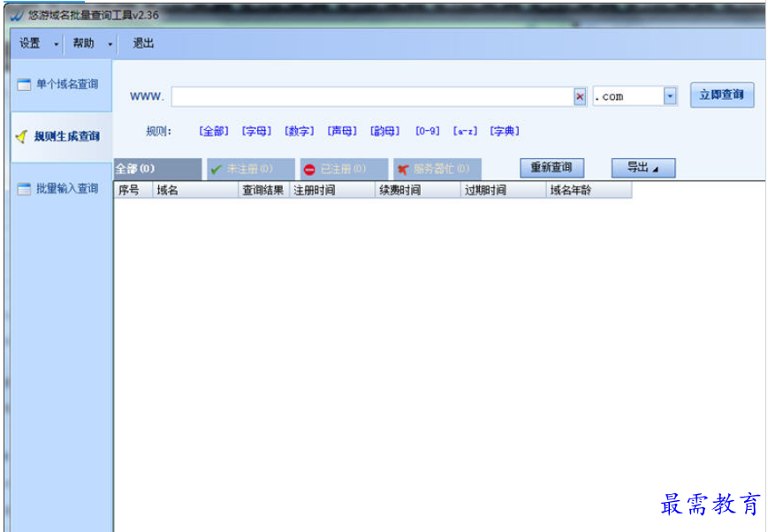Insert the [0-9] rule
768x532 pixels.
(x=427, y=132)
